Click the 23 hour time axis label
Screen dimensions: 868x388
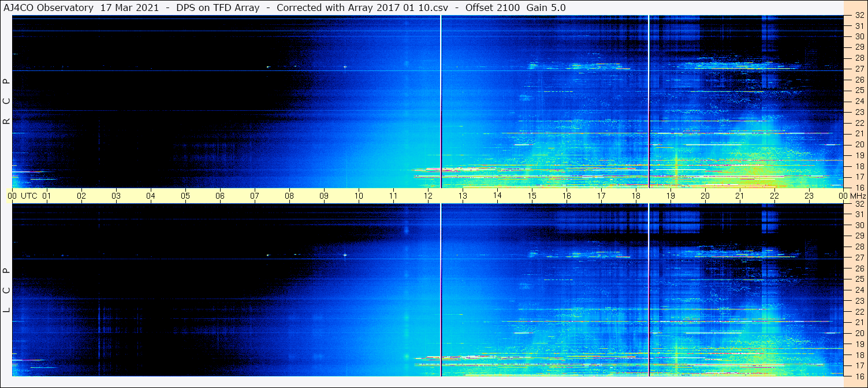click(809, 196)
